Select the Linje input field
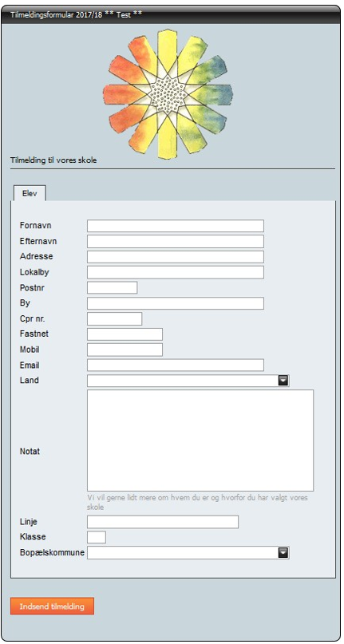Screen dimensions: 344x644 pos(163,522)
